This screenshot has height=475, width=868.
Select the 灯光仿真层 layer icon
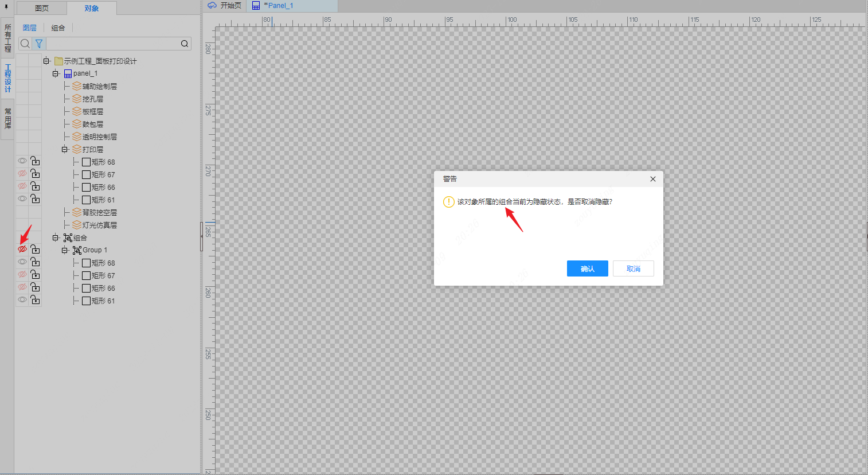tap(77, 225)
